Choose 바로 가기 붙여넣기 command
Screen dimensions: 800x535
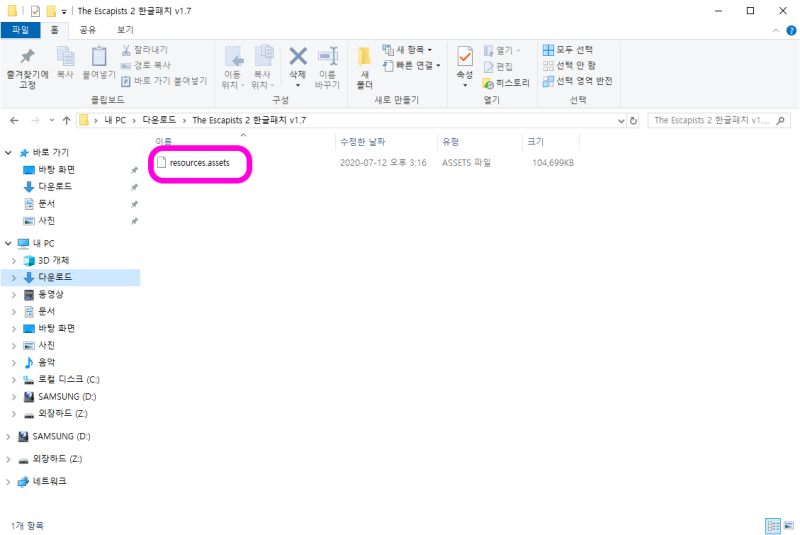click(164, 81)
